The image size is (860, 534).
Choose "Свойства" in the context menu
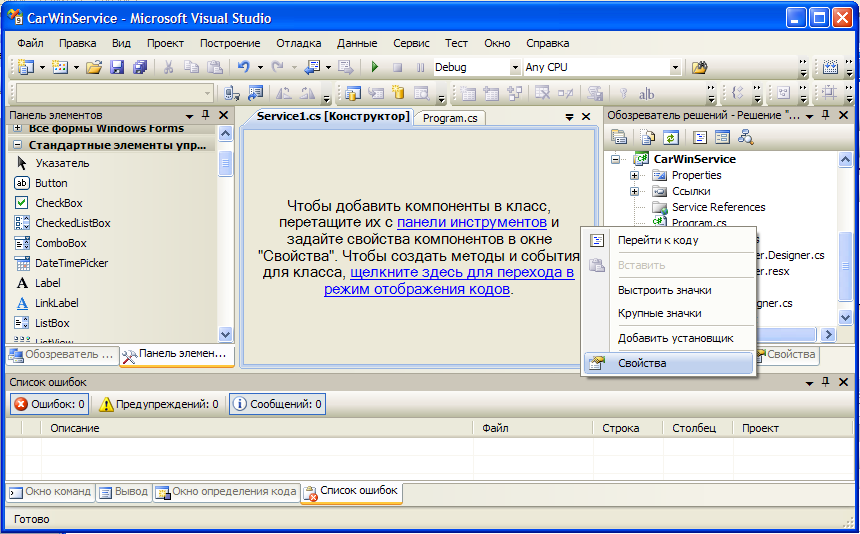click(642, 363)
